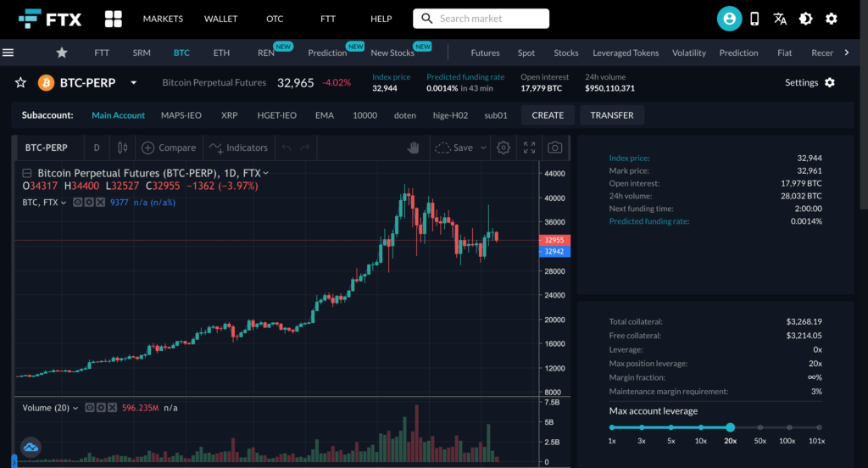Open the hamburger menu icon

click(8, 53)
